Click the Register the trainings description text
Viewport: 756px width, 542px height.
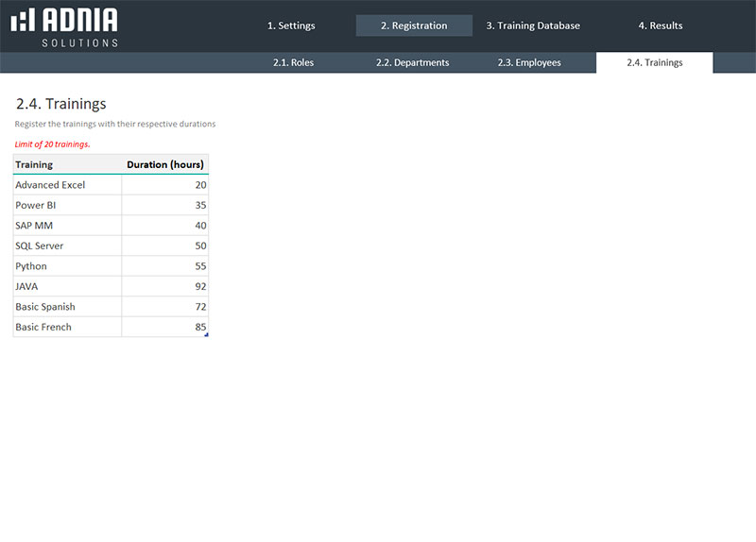point(115,124)
